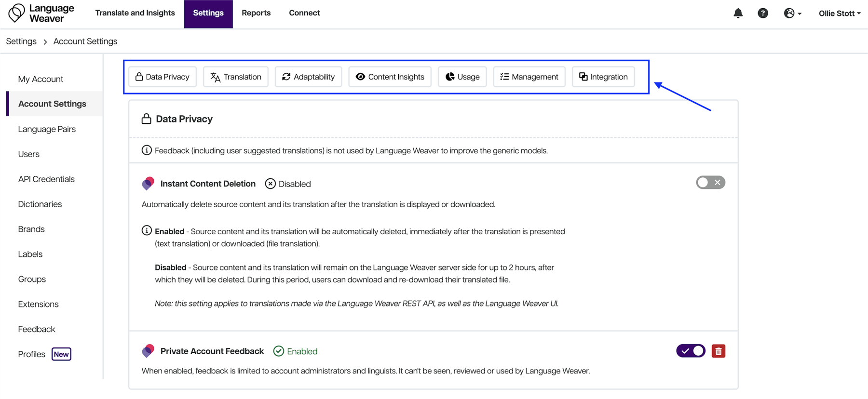Screen dimensions: 868x399
Task: Open Reports in the top navigation
Action: tap(256, 13)
